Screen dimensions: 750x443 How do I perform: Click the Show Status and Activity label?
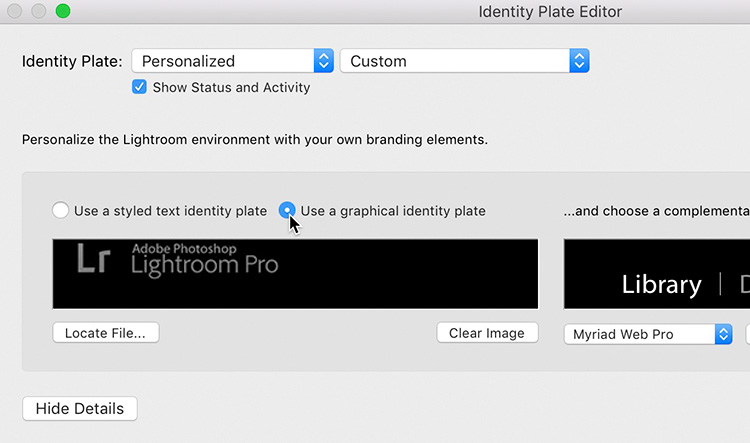coord(232,88)
